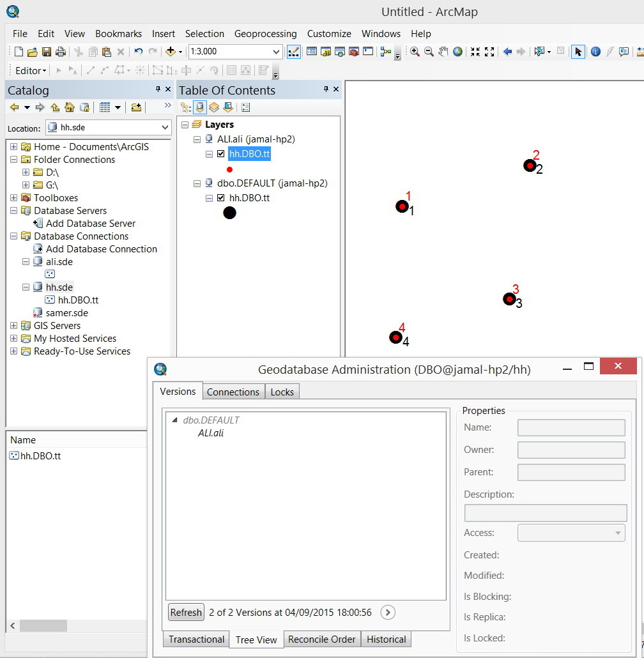
Task: Open the Geoprocessing menu
Action: 265,34
